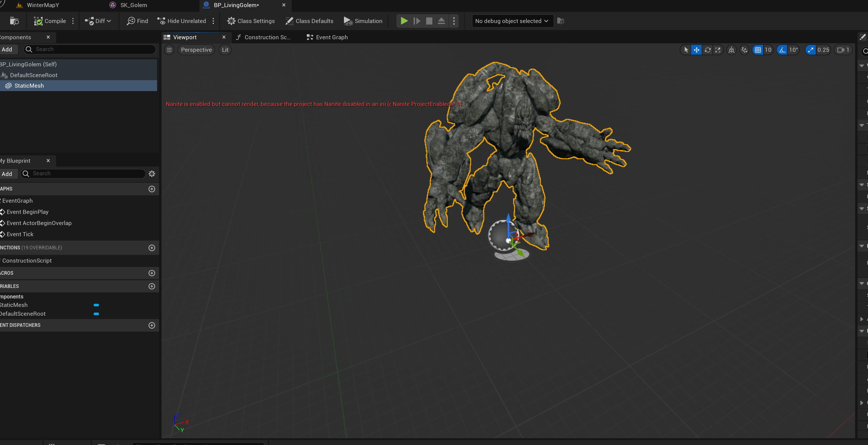Click the find debug object icon
The width and height of the screenshot is (868, 445).
point(561,21)
